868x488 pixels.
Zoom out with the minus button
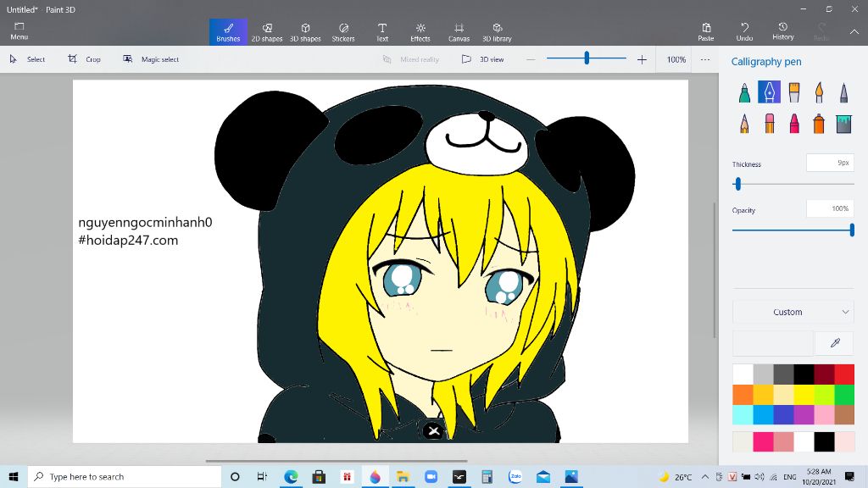(531, 59)
